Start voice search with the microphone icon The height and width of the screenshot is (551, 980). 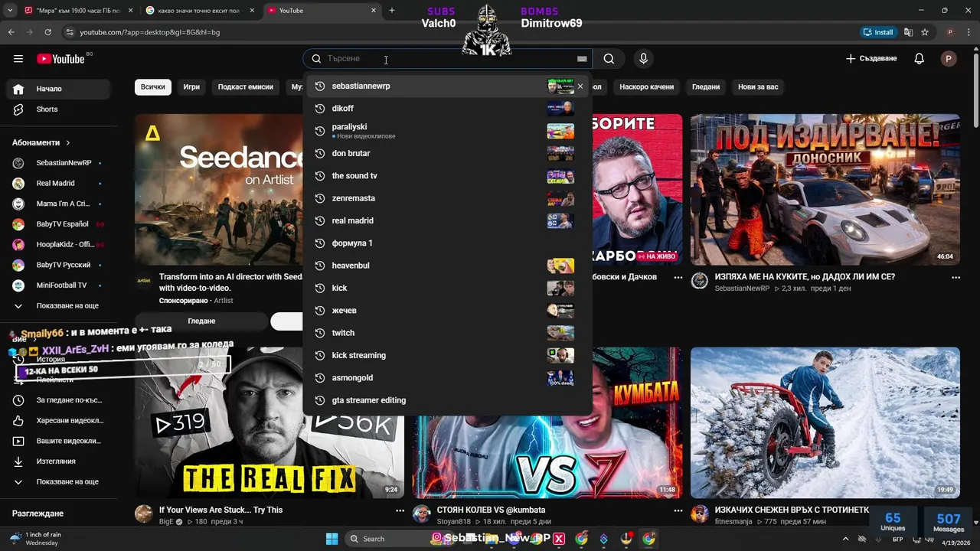point(643,59)
